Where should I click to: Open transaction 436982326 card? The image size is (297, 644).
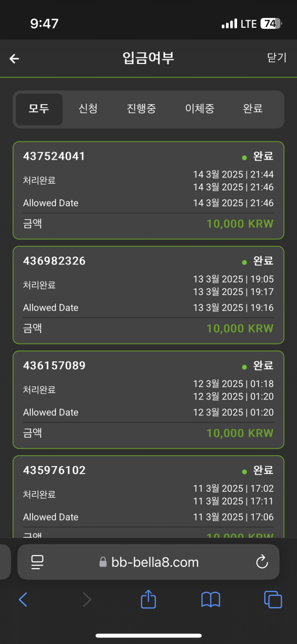(x=148, y=295)
